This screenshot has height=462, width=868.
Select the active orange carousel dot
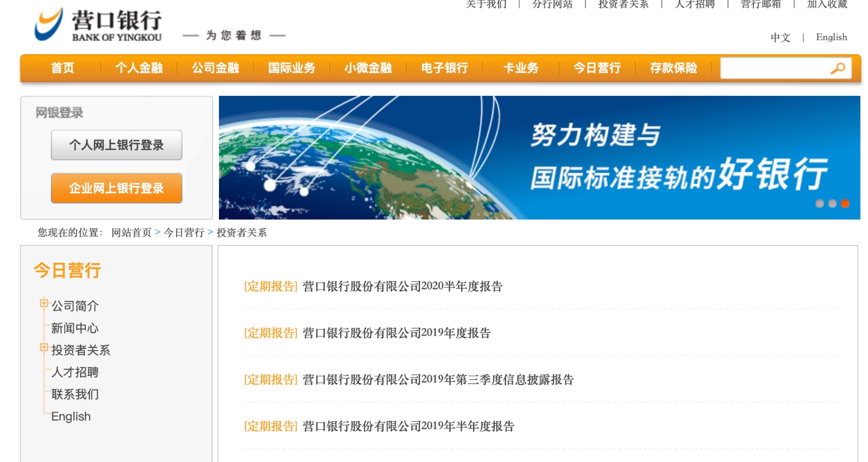pos(845,203)
